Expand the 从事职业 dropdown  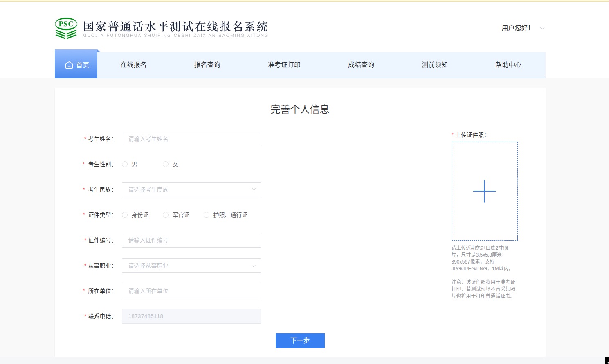pyautogui.click(x=191, y=266)
